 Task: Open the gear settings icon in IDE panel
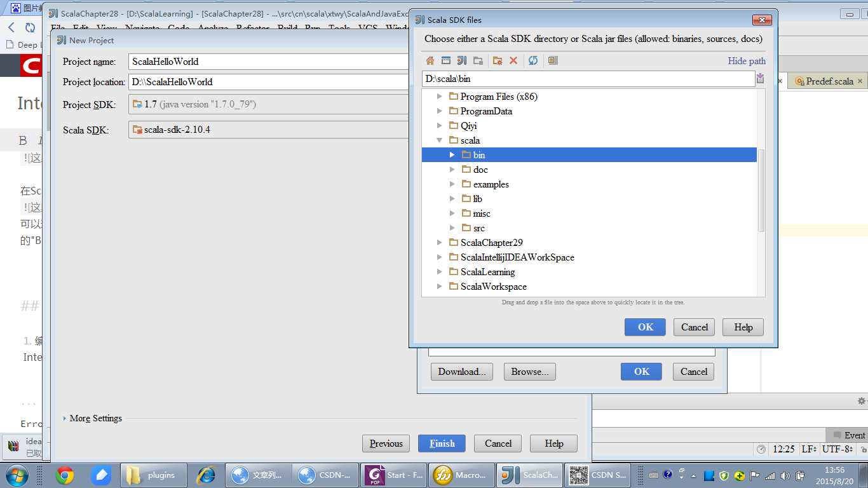pos(861,401)
